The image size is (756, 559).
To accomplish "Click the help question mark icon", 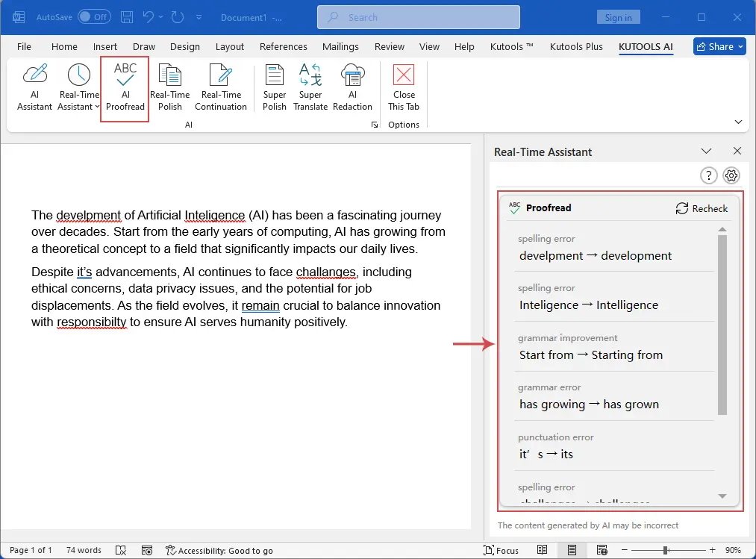I will [708, 175].
